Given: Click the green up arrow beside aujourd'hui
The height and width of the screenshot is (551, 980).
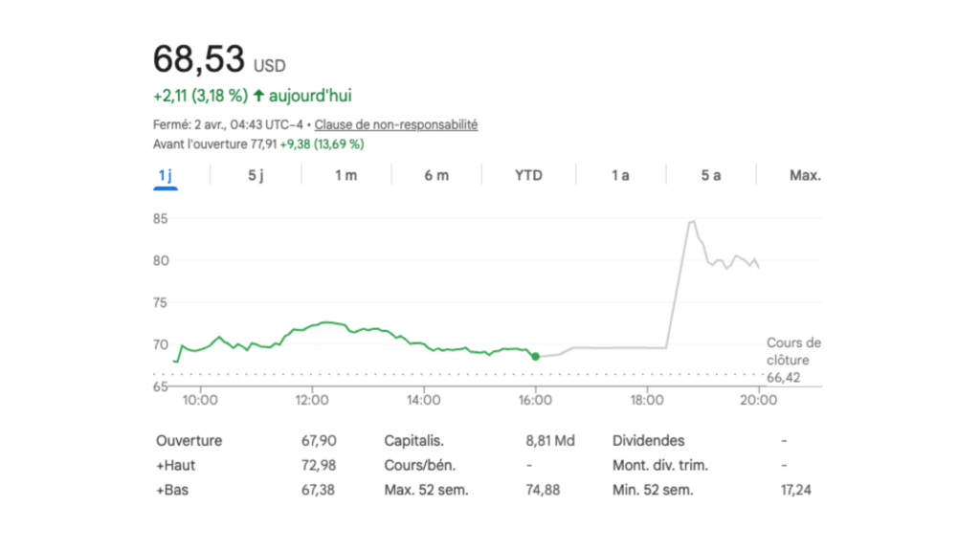Looking at the screenshot, I should pos(258,96).
